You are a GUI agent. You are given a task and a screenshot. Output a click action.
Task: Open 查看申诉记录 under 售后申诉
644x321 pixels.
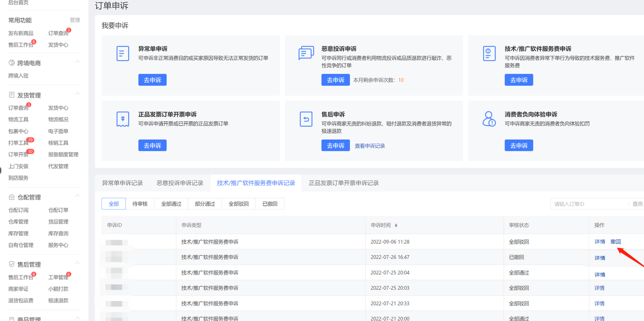(x=370, y=145)
